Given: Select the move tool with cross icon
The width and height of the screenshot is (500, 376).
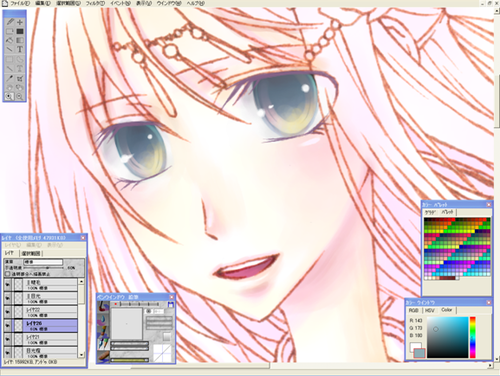Looking at the screenshot, I should pyautogui.click(x=20, y=22).
